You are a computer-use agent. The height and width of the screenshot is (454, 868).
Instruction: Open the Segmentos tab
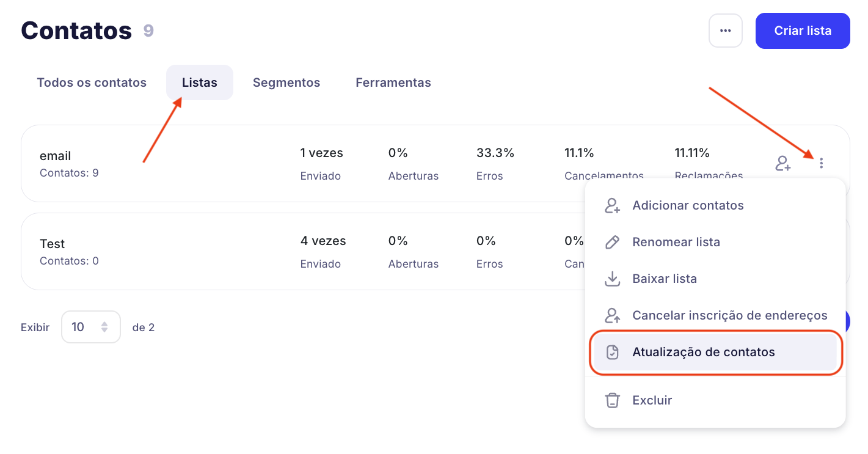pos(286,82)
